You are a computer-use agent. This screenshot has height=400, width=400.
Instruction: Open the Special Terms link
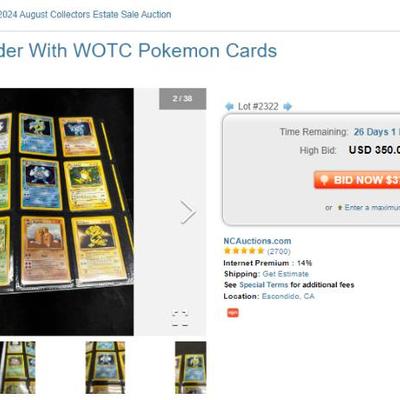coord(263,285)
